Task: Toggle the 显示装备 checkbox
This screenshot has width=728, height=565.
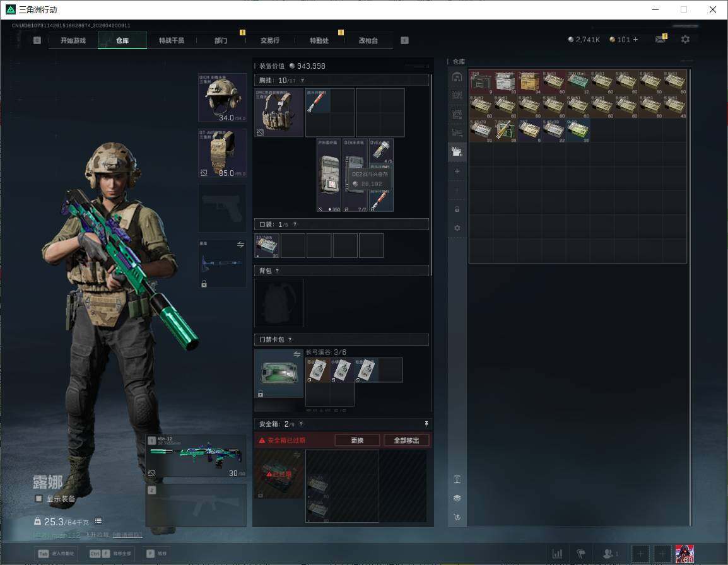Action: [38, 498]
